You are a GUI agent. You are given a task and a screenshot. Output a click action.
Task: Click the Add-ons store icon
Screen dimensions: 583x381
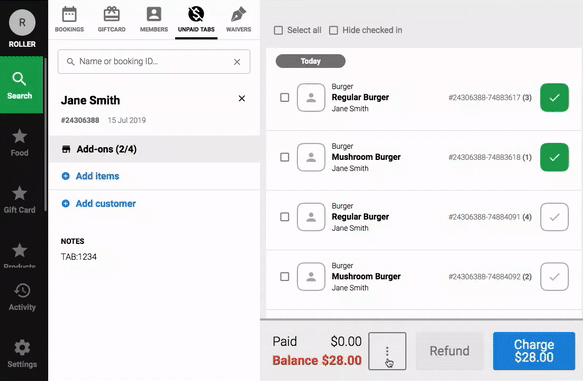point(66,149)
